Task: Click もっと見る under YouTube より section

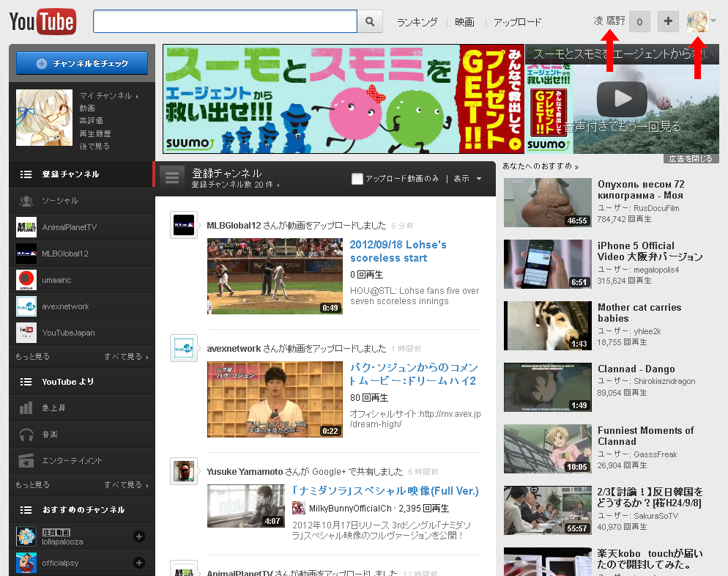Action: 32,484
